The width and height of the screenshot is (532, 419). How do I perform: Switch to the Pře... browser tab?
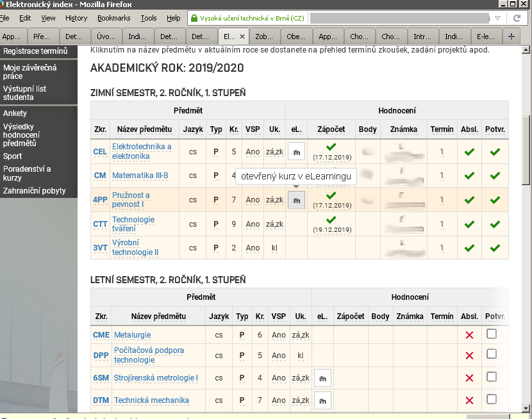coord(43,37)
